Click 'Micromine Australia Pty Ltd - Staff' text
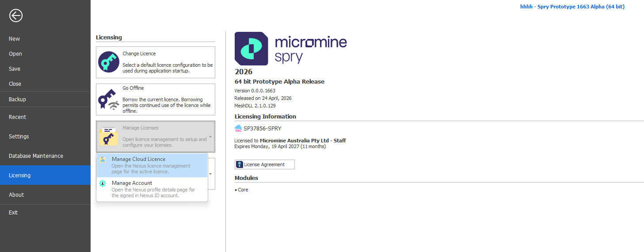This screenshot has height=252, width=644. 303,141
